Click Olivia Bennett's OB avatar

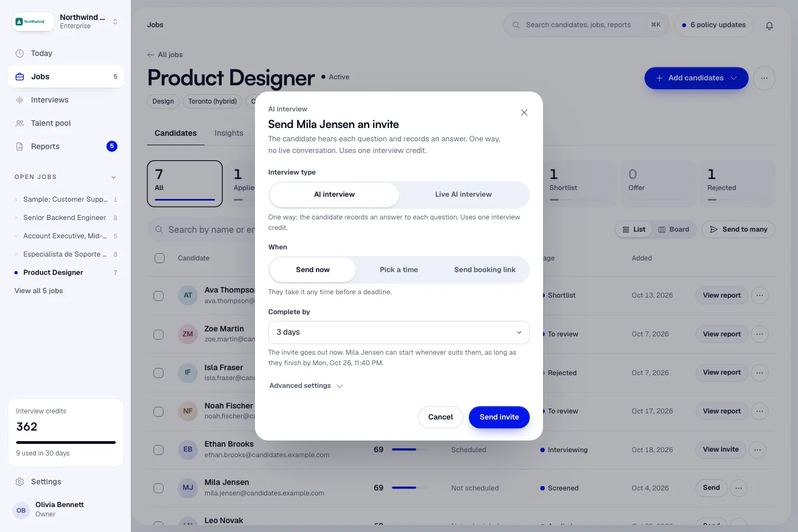pos(21,510)
